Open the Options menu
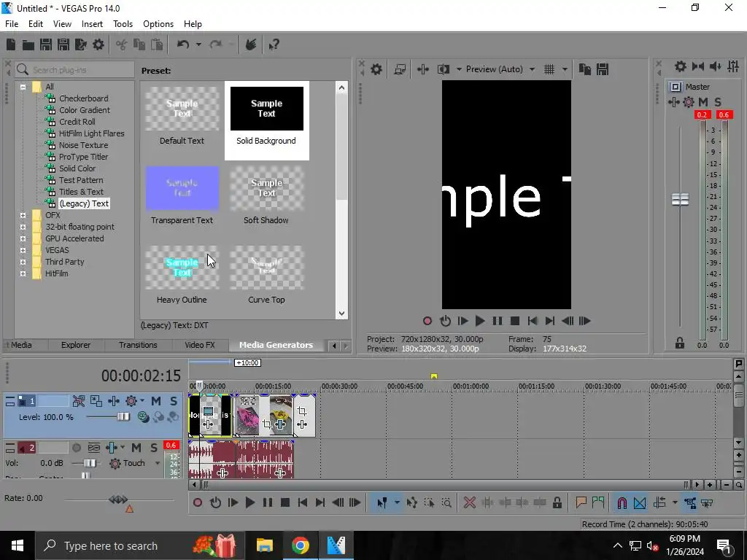 [158, 24]
